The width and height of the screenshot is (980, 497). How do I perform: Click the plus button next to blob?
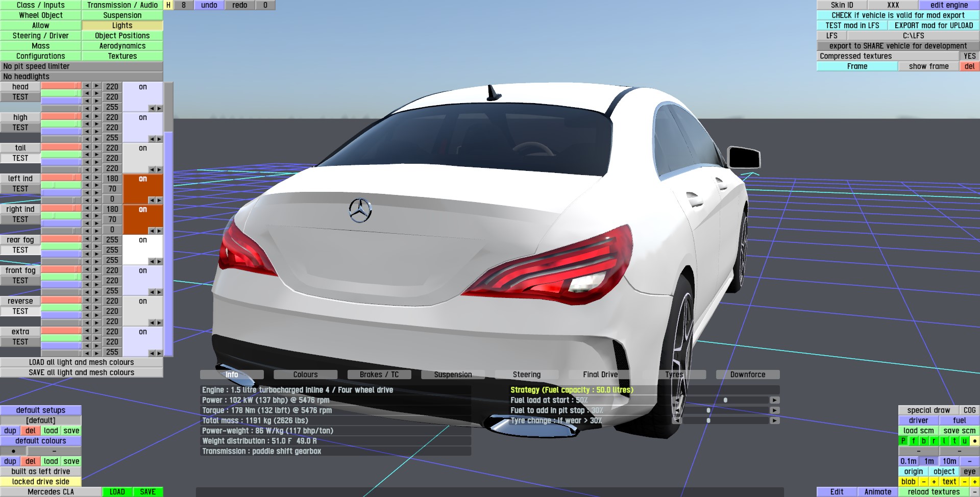point(934,482)
